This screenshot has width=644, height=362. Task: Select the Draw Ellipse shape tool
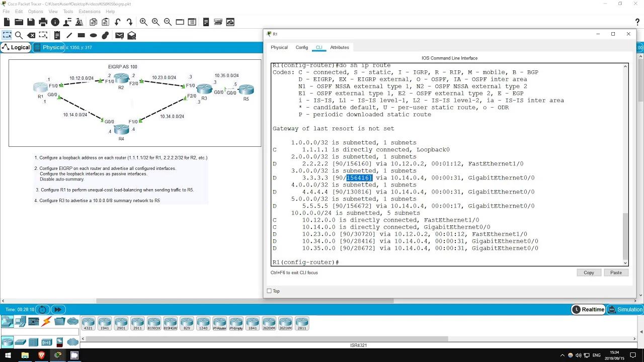coord(93,35)
